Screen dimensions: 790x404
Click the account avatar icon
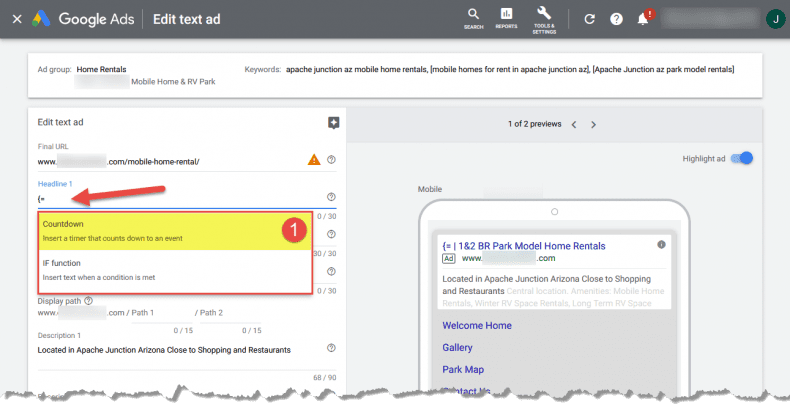point(775,19)
